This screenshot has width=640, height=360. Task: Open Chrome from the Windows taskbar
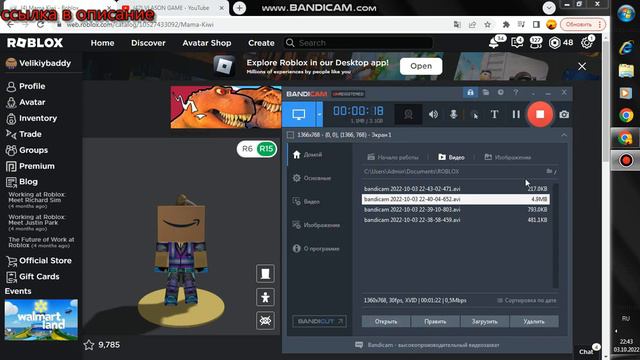point(626,116)
